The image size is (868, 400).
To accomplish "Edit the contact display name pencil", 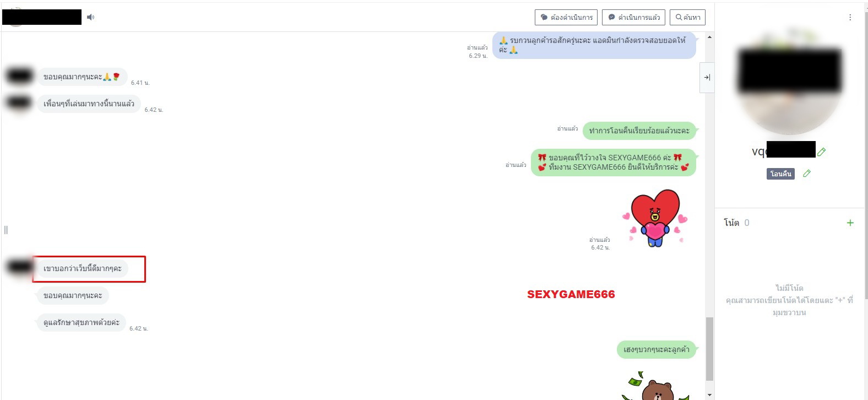I will coord(821,152).
